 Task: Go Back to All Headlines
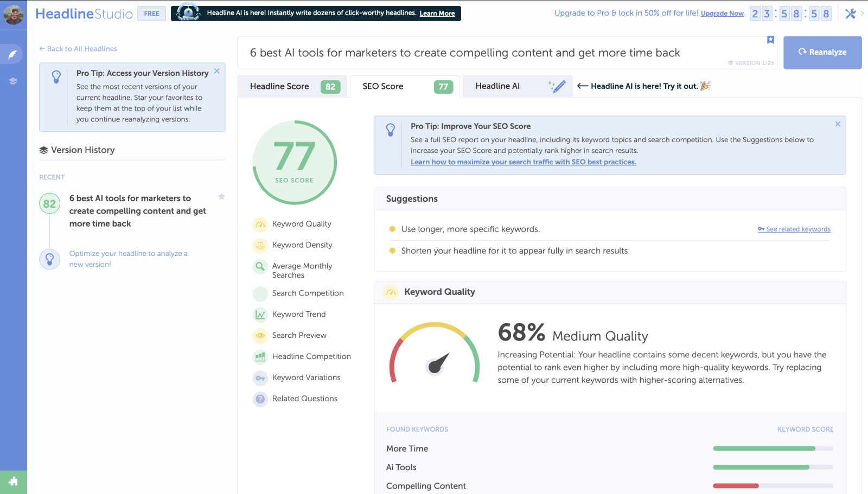[78, 49]
